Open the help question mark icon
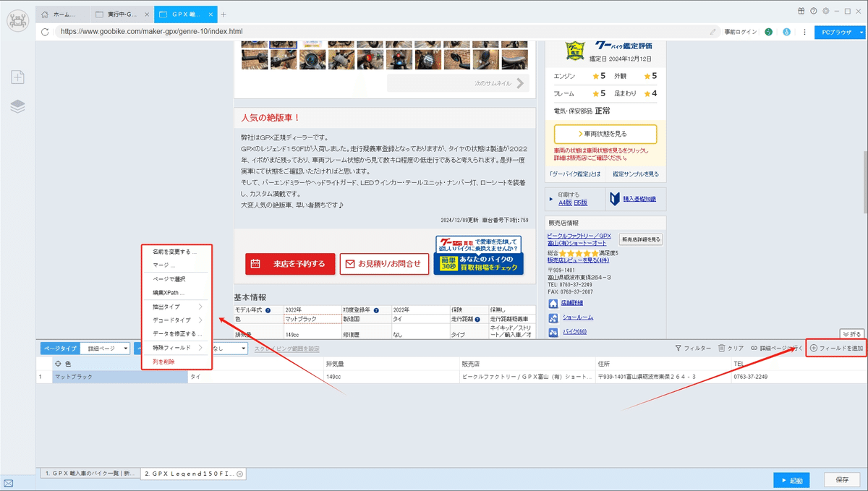 (814, 11)
